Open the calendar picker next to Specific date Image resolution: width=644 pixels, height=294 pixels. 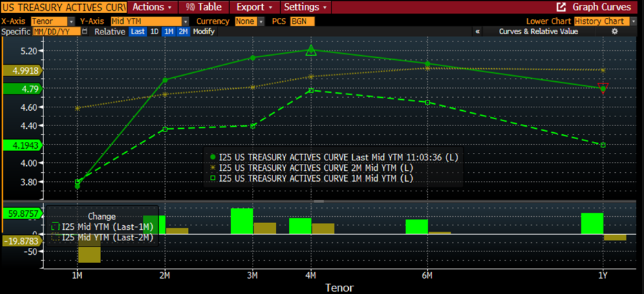85,32
